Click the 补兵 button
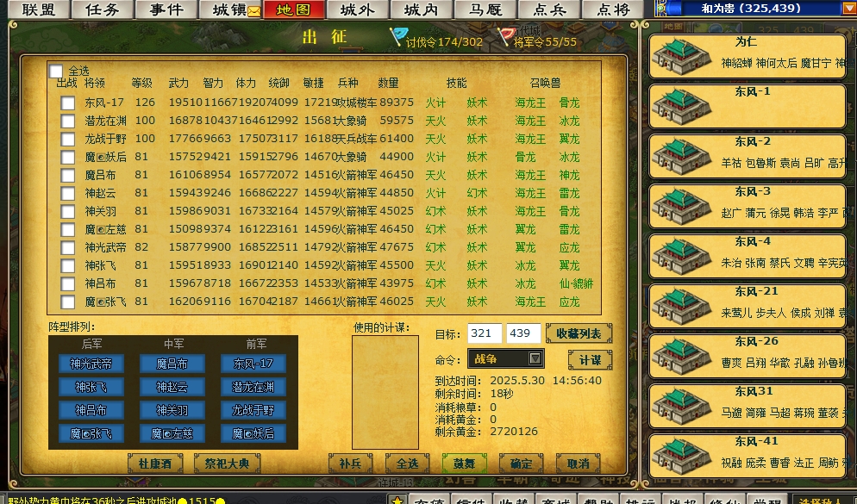 (350, 464)
